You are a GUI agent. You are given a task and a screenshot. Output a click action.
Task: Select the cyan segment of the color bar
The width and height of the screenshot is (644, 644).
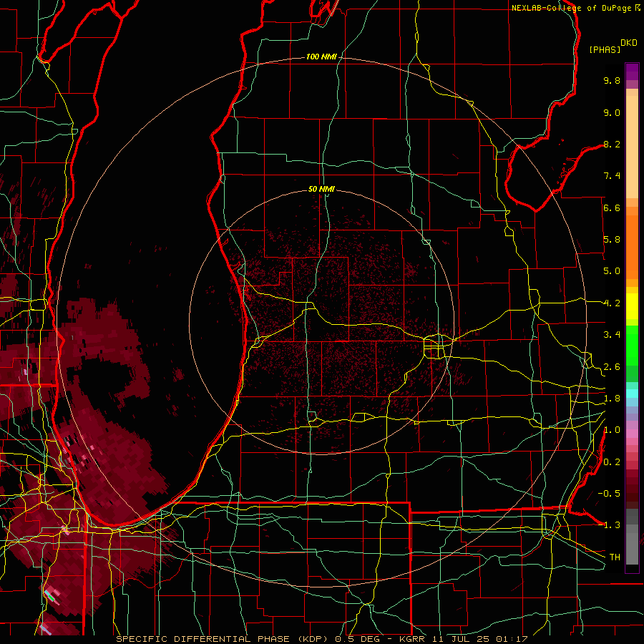coord(632,394)
